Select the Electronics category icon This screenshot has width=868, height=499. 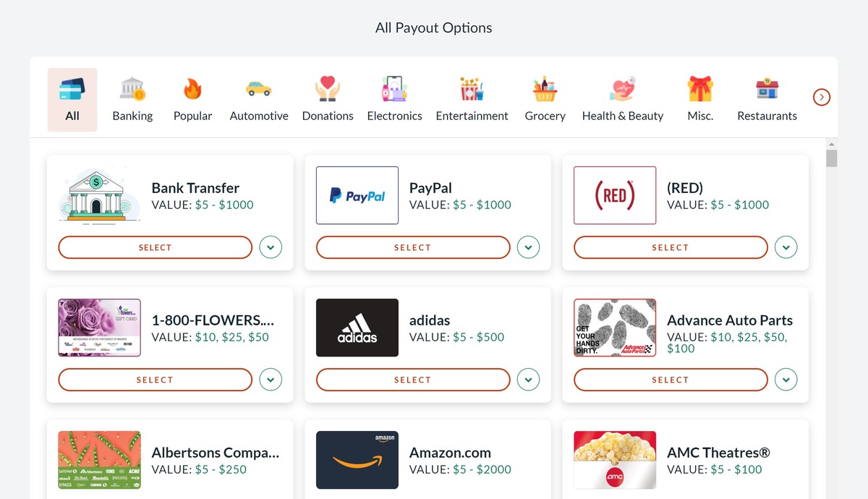pyautogui.click(x=394, y=87)
